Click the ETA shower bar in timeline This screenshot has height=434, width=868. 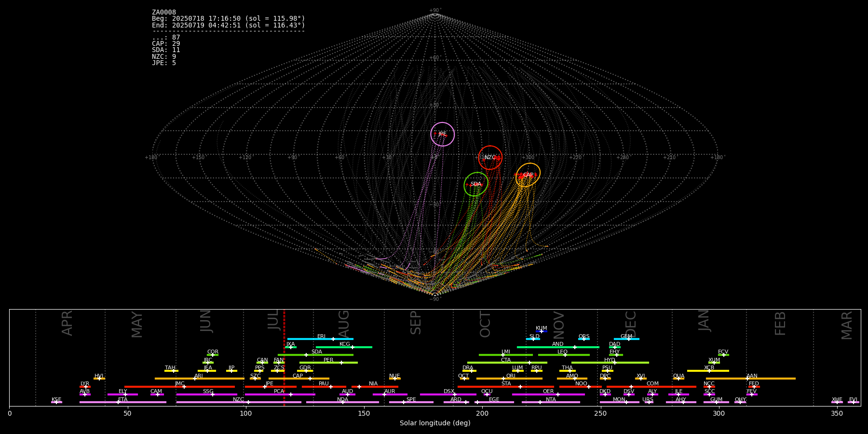click(123, 402)
